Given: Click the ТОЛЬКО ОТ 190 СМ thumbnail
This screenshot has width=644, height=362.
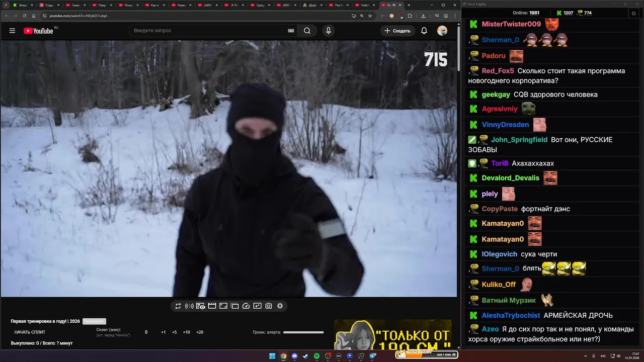Looking at the screenshot, I should point(393,335).
